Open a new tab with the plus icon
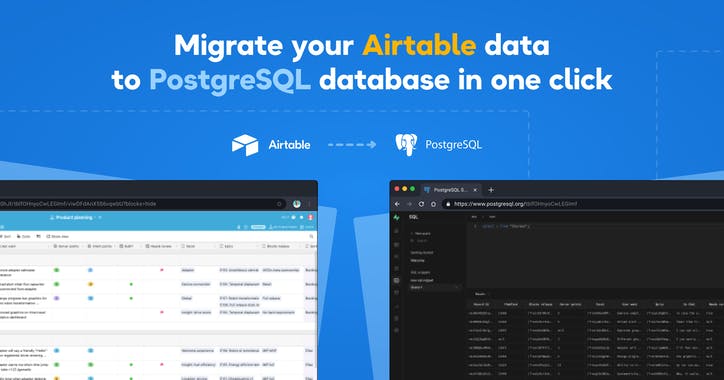Screen dimensions: 724x380 [x=491, y=190]
